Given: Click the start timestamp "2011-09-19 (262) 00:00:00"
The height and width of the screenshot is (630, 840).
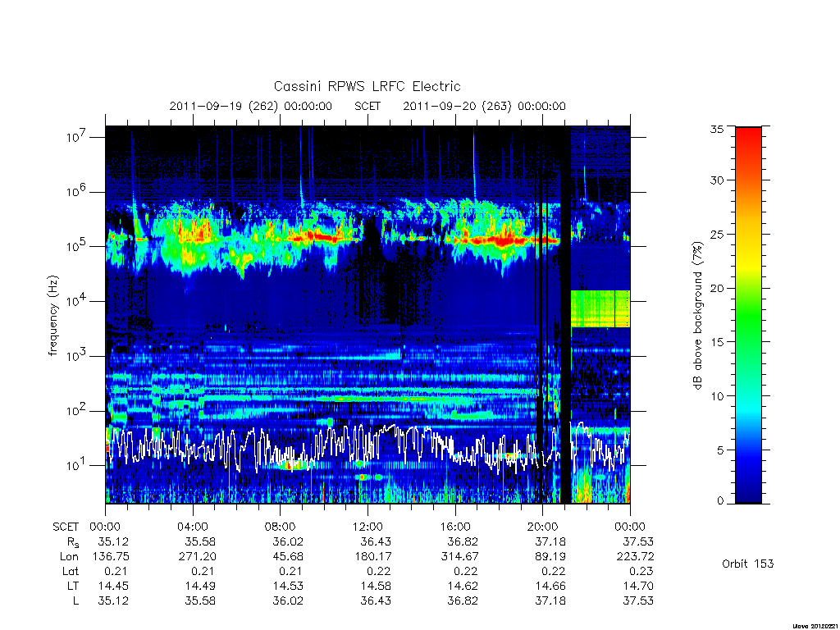Looking at the screenshot, I should coord(251,106).
